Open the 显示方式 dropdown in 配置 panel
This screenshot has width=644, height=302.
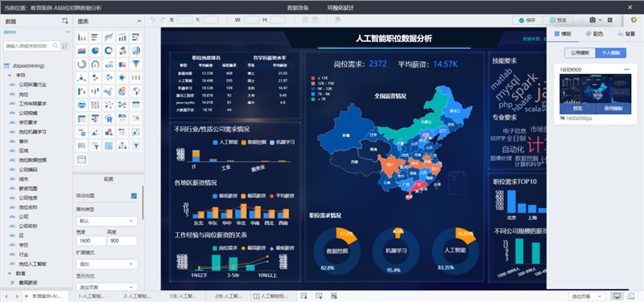[107, 287]
